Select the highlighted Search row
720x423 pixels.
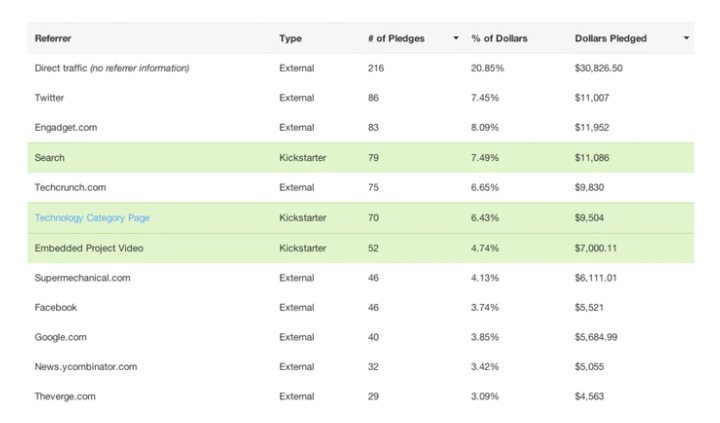tap(50, 158)
